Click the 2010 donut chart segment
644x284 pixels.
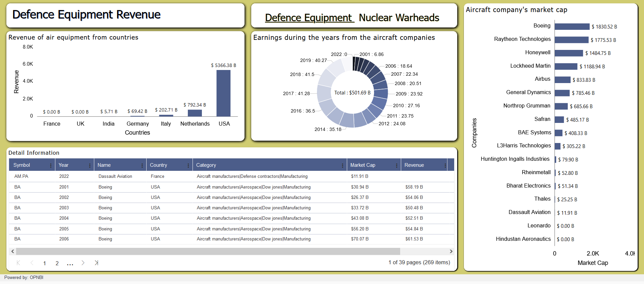pyautogui.click(x=380, y=102)
